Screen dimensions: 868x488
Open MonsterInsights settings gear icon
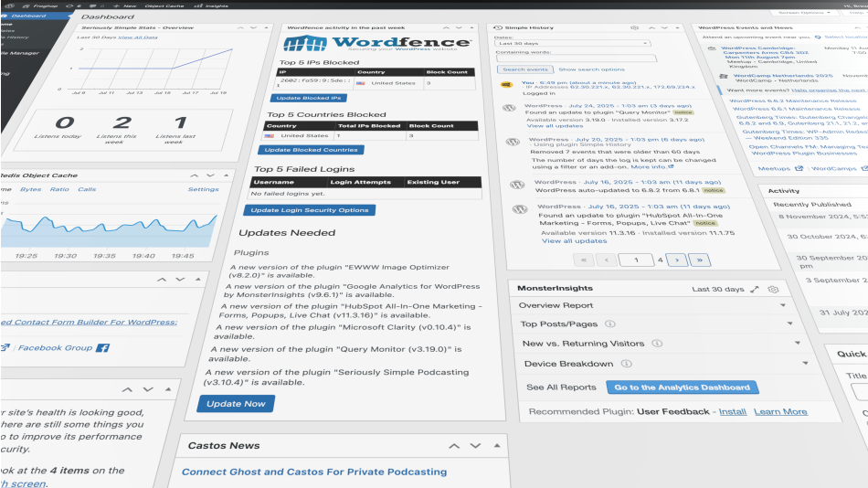773,289
